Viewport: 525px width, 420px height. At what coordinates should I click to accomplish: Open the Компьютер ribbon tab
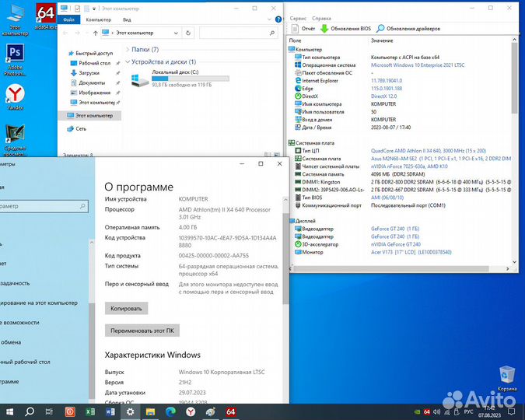pos(99,19)
